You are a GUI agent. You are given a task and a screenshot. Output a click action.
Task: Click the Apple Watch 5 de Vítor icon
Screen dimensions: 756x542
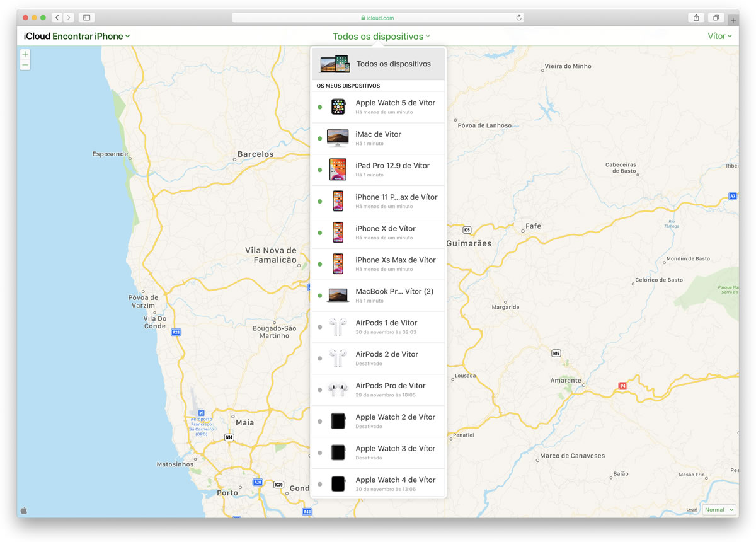click(x=338, y=107)
